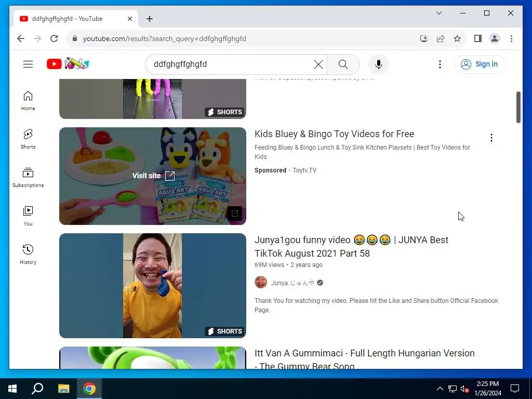Click the Gummy Bear video thumbnail

pos(153,357)
